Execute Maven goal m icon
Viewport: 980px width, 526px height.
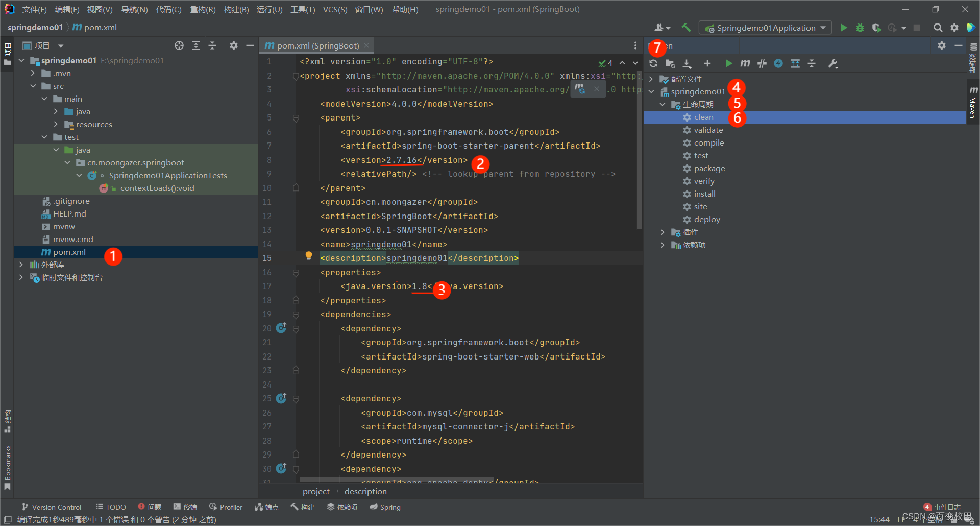(x=745, y=63)
